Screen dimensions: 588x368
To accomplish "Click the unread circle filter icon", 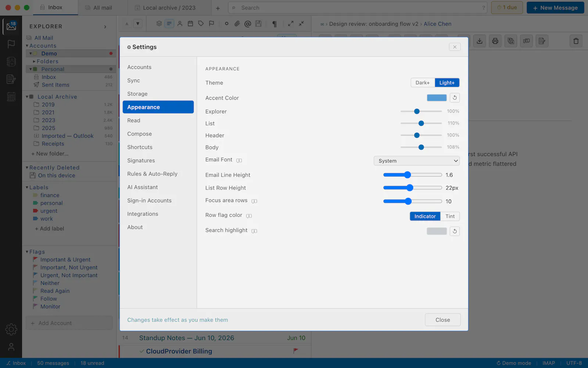I will (226, 24).
